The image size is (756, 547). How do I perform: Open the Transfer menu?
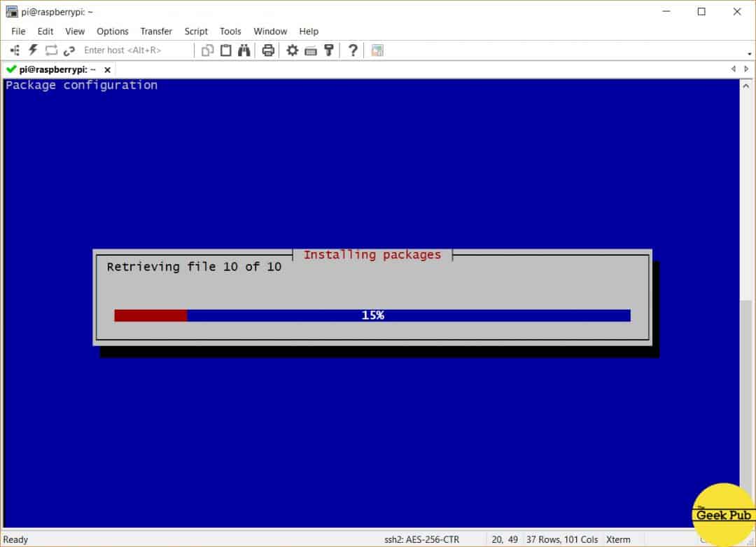point(156,31)
